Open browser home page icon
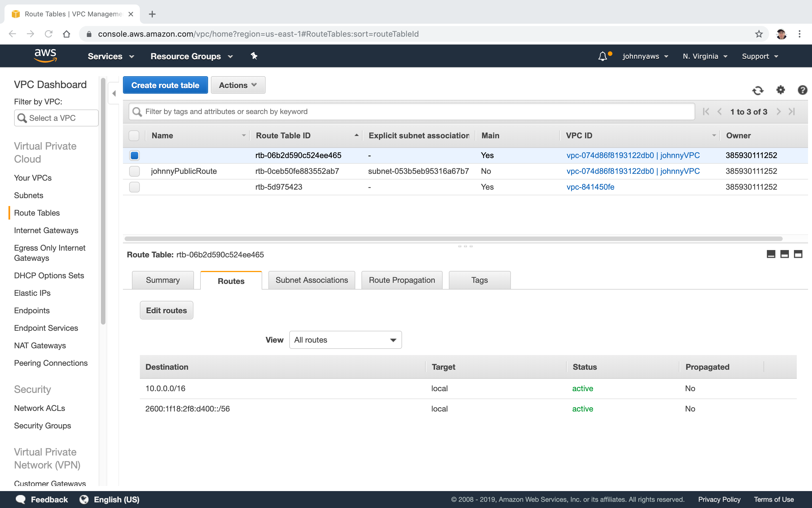 pyautogui.click(x=67, y=34)
